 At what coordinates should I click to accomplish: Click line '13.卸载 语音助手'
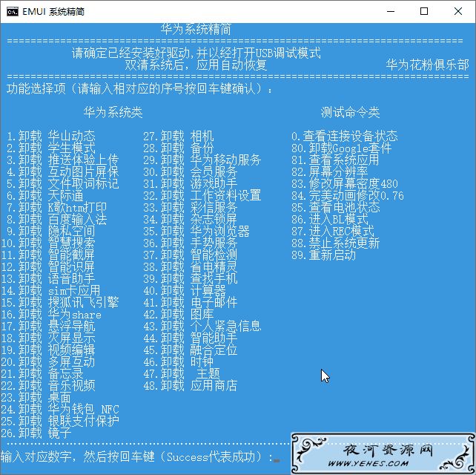48,278
